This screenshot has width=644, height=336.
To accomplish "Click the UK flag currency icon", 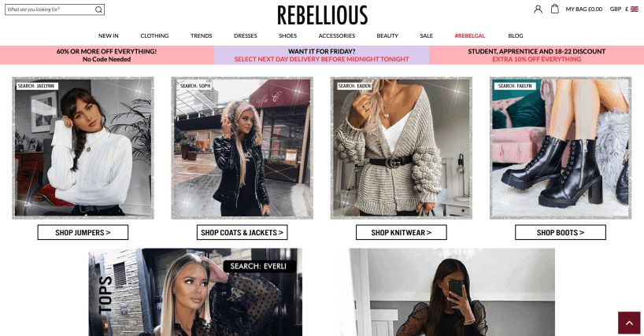I will pos(634,9).
